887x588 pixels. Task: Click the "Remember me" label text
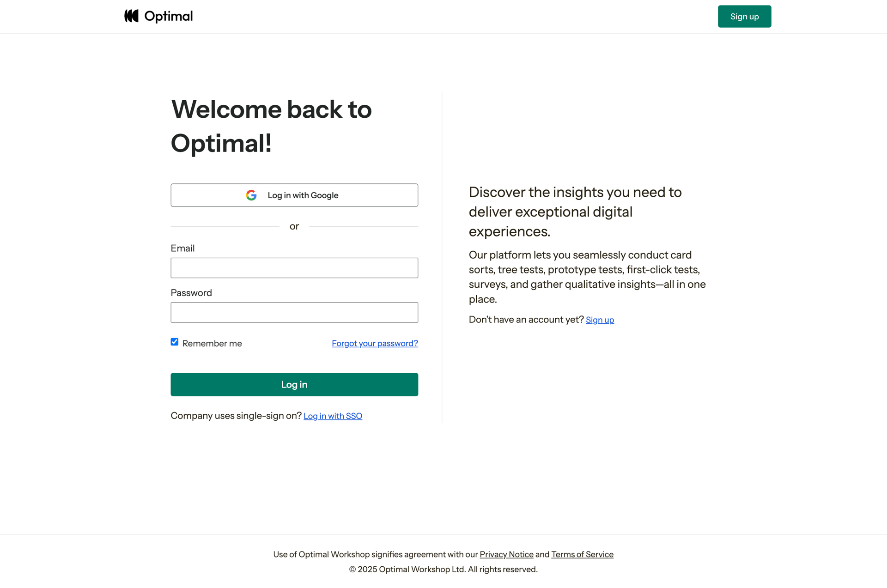(212, 344)
